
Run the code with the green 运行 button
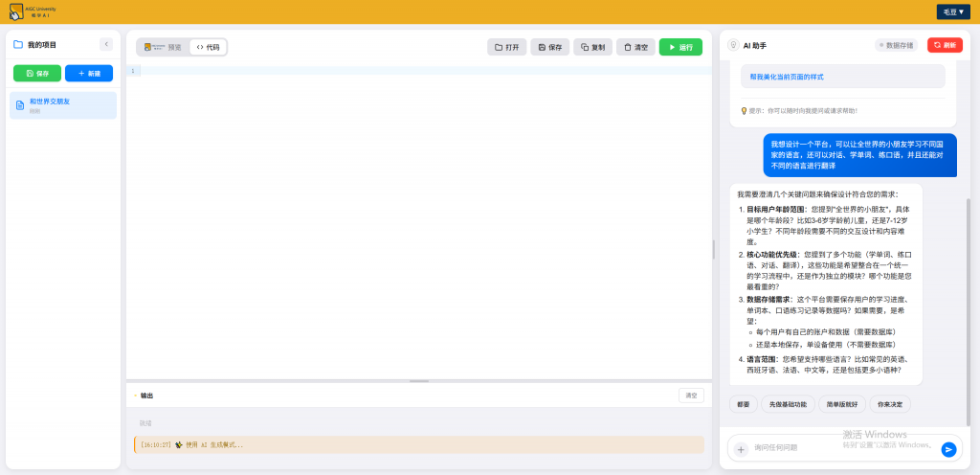[x=679, y=47]
